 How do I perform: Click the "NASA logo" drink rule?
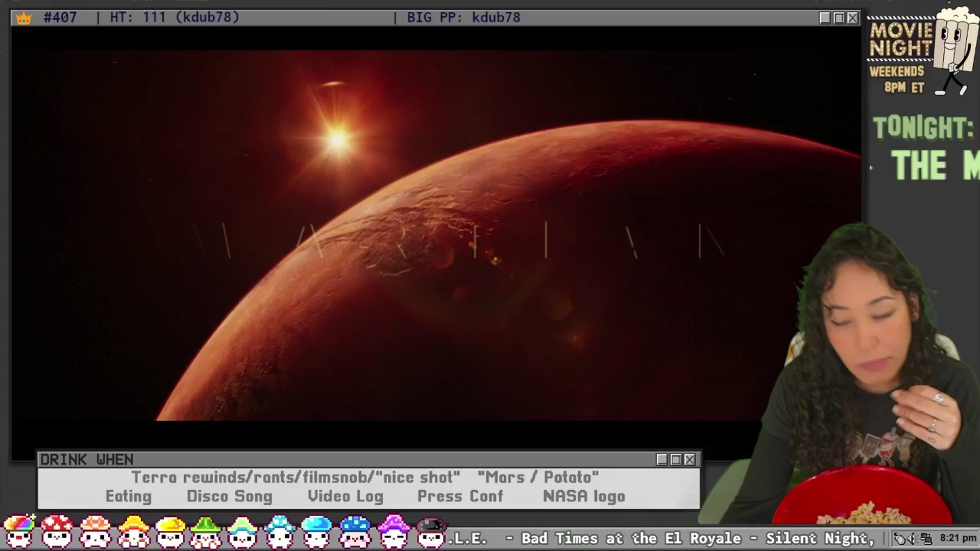pyautogui.click(x=584, y=496)
